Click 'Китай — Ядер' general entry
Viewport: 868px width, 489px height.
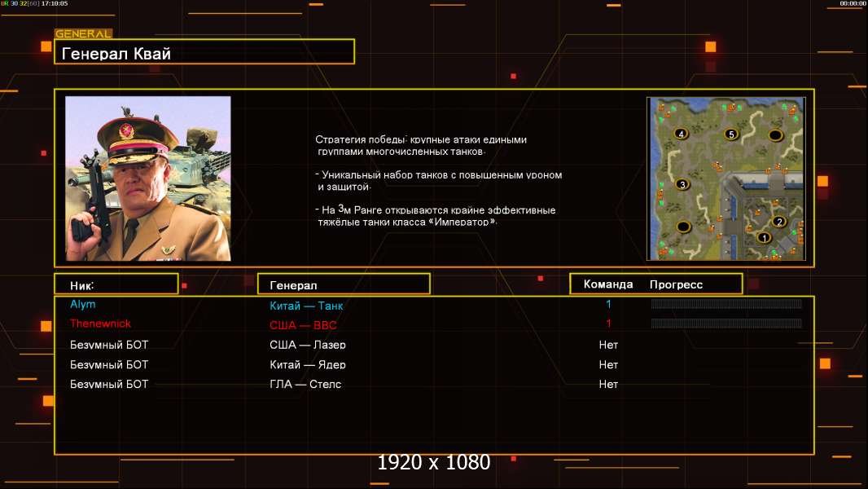[307, 364]
